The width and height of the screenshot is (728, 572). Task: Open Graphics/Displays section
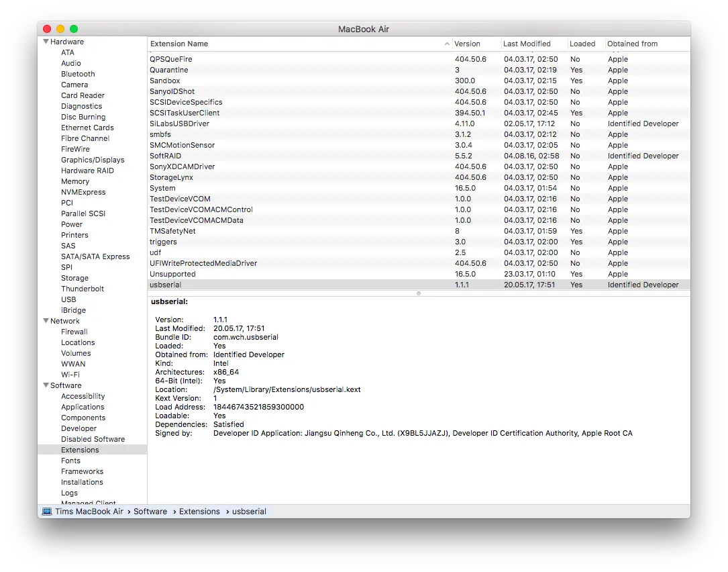[x=93, y=160]
